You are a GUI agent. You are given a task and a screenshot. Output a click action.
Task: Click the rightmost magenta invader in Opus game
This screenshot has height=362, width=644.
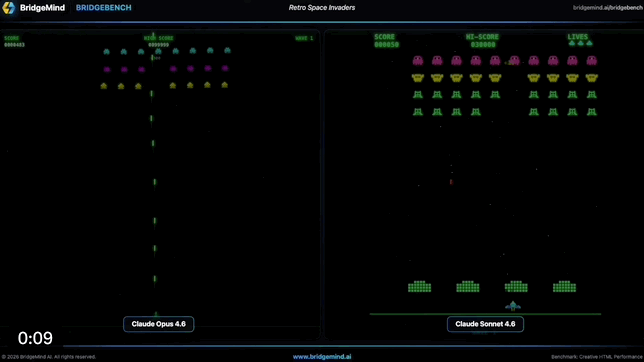pos(225,68)
